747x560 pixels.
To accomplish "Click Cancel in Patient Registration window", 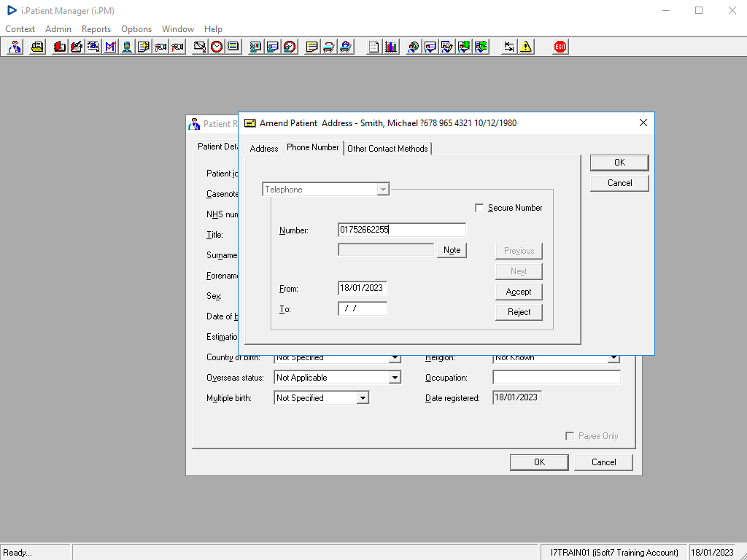I will point(603,462).
